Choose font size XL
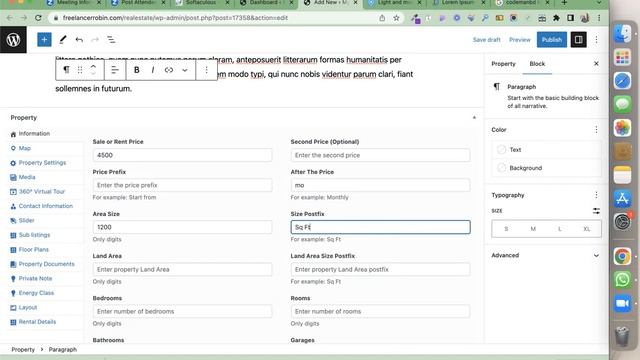The image size is (640, 360). coord(587,229)
